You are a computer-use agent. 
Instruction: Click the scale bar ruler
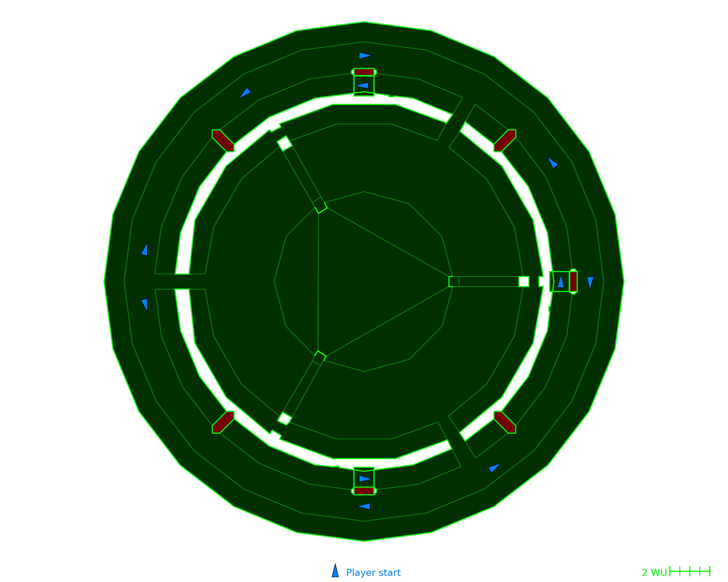tap(690, 571)
